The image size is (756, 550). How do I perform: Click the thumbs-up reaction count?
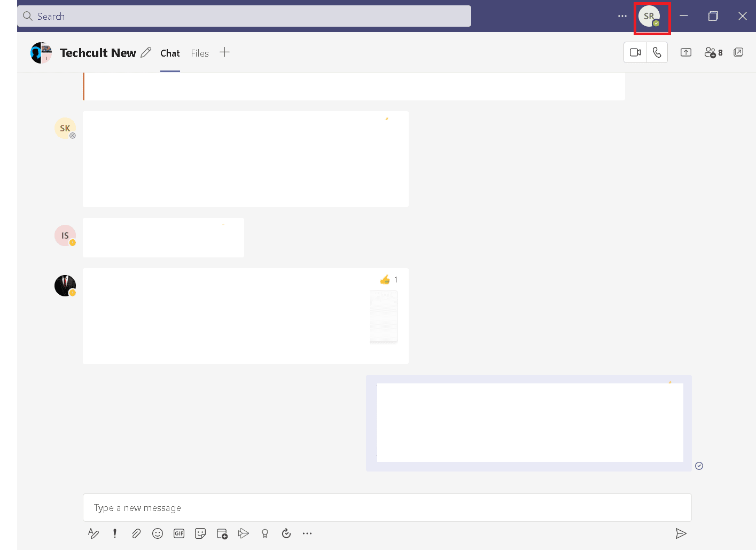pyautogui.click(x=389, y=280)
